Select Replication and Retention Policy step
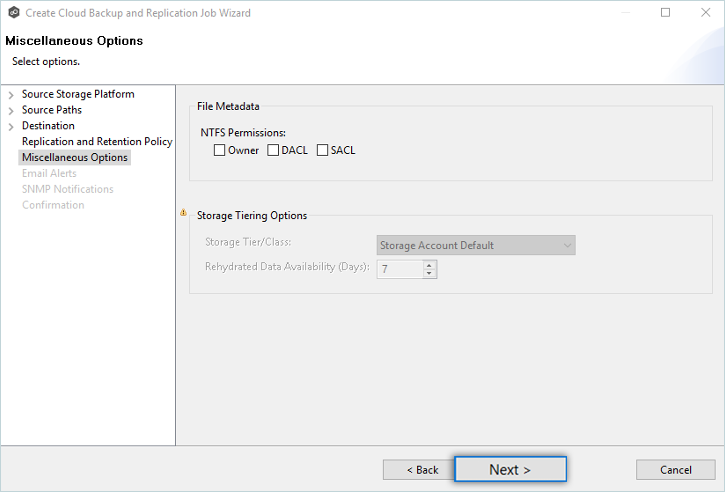This screenshot has width=725, height=492. (97, 141)
